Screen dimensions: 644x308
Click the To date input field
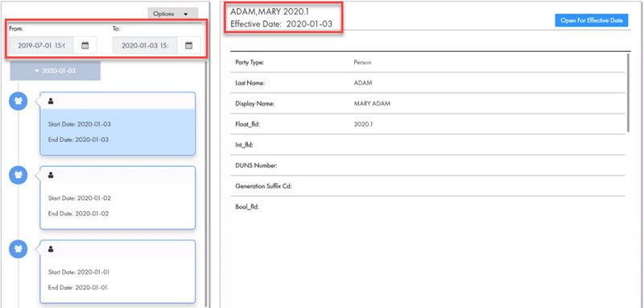[x=146, y=46]
